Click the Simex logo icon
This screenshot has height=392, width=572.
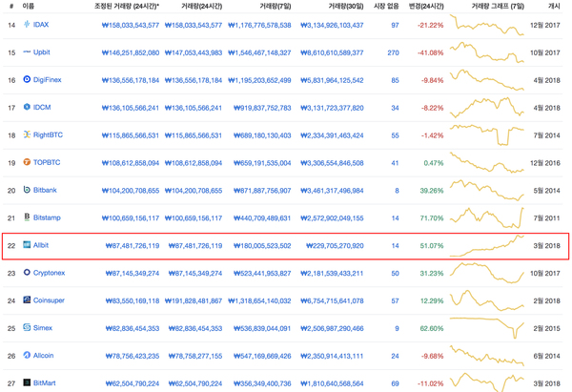pyautogui.click(x=27, y=327)
